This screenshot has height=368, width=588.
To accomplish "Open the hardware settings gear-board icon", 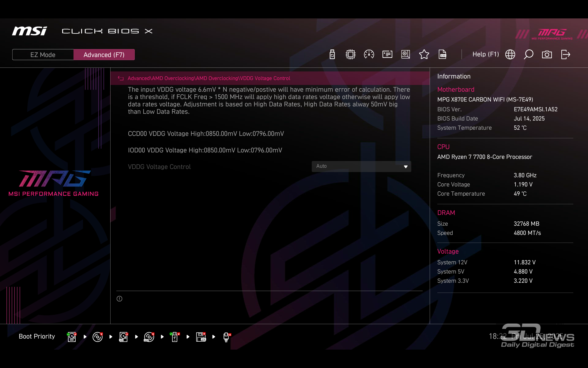I will [405, 55].
